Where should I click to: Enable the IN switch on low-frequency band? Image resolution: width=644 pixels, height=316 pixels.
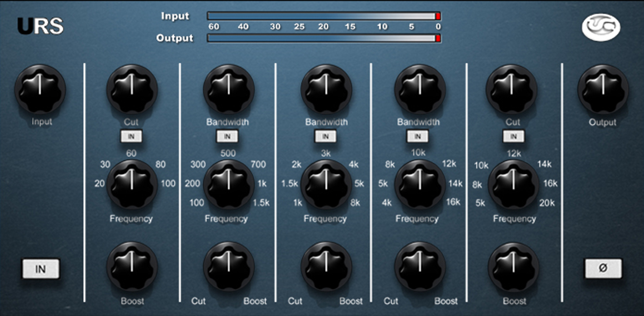(x=132, y=136)
